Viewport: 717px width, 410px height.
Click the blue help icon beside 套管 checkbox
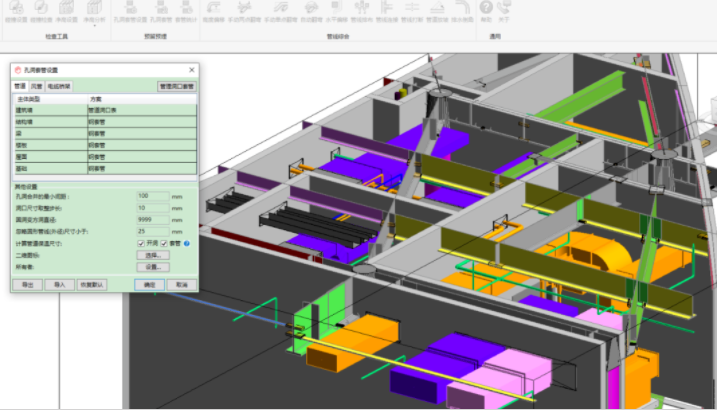186,243
